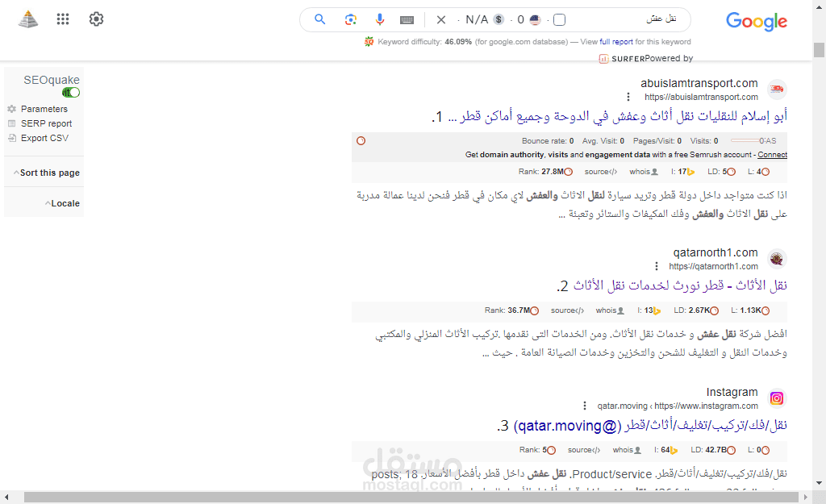Open Instagram qatar.moving result title
This screenshot has width=826, height=504.
pos(650,426)
